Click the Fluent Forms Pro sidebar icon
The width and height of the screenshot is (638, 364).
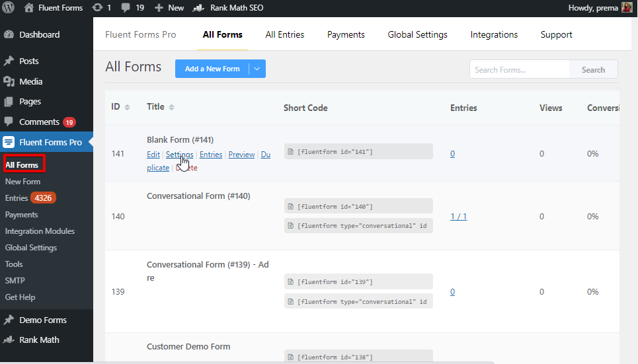pyautogui.click(x=9, y=142)
